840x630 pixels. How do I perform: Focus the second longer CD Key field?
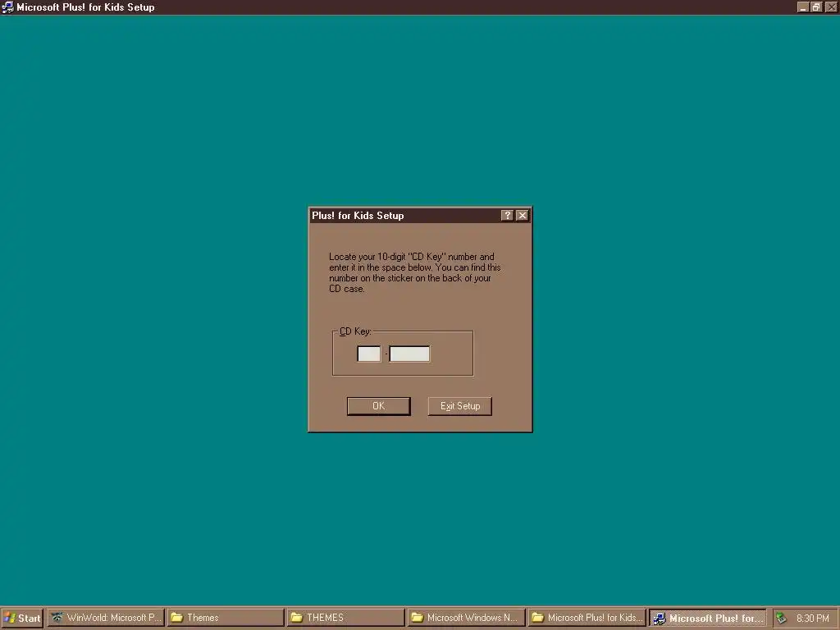tap(409, 354)
